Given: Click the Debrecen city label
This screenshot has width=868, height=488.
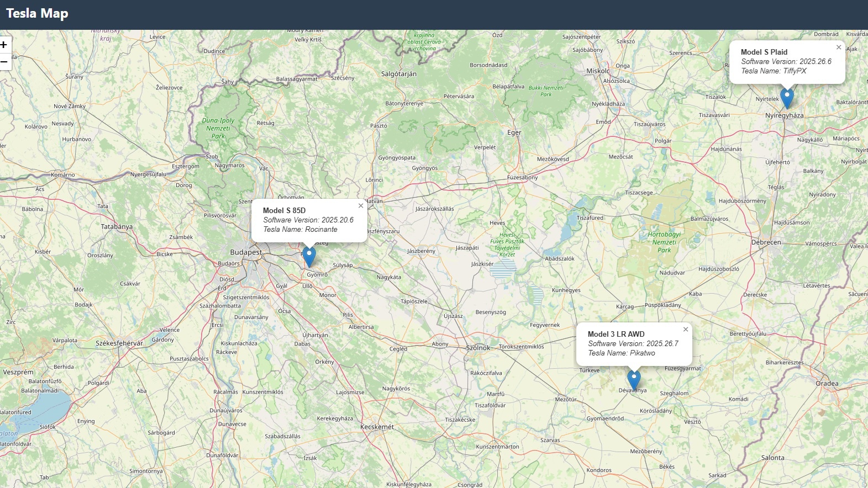Looking at the screenshot, I should pos(766,242).
